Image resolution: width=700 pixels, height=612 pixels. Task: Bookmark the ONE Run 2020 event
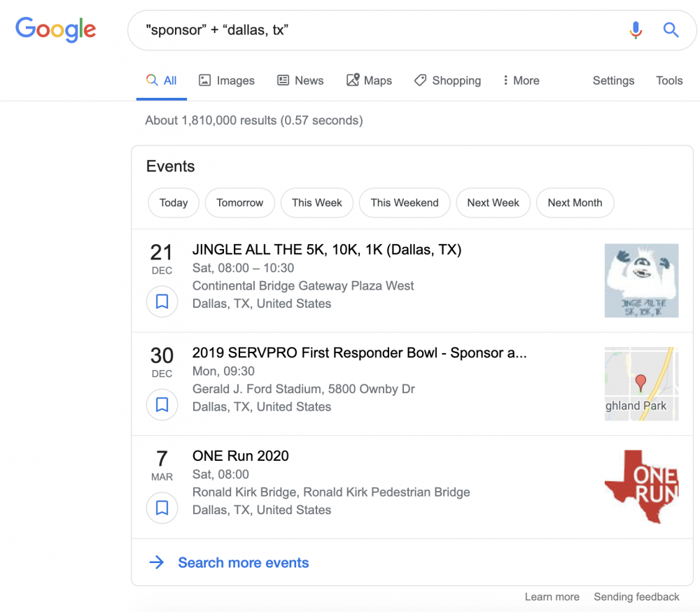pyautogui.click(x=162, y=508)
